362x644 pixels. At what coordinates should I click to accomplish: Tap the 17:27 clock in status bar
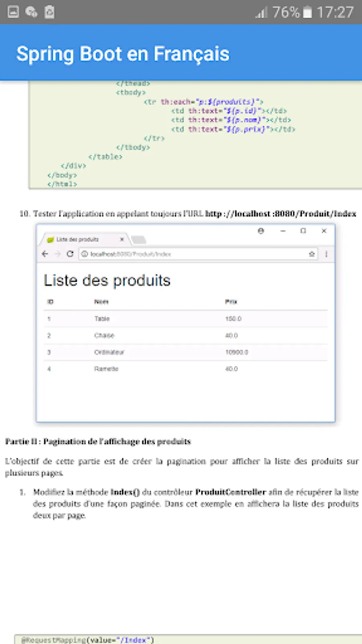click(335, 12)
